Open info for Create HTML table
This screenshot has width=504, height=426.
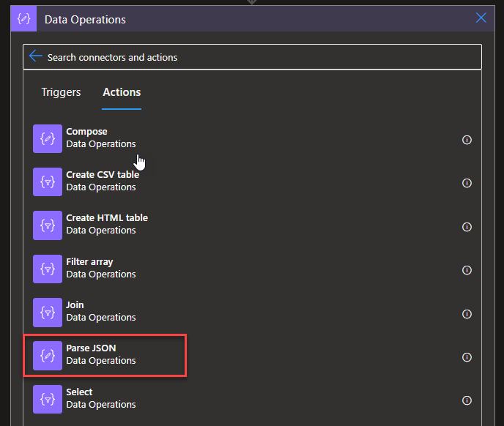point(467,227)
